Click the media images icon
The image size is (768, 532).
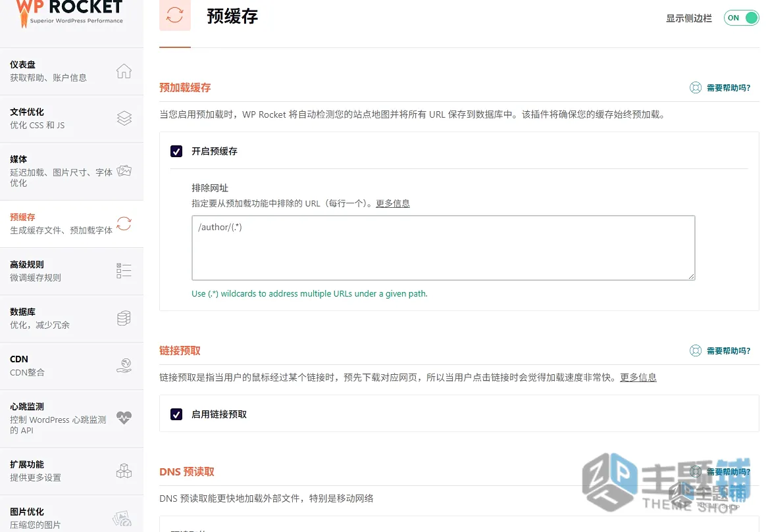tap(124, 171)
